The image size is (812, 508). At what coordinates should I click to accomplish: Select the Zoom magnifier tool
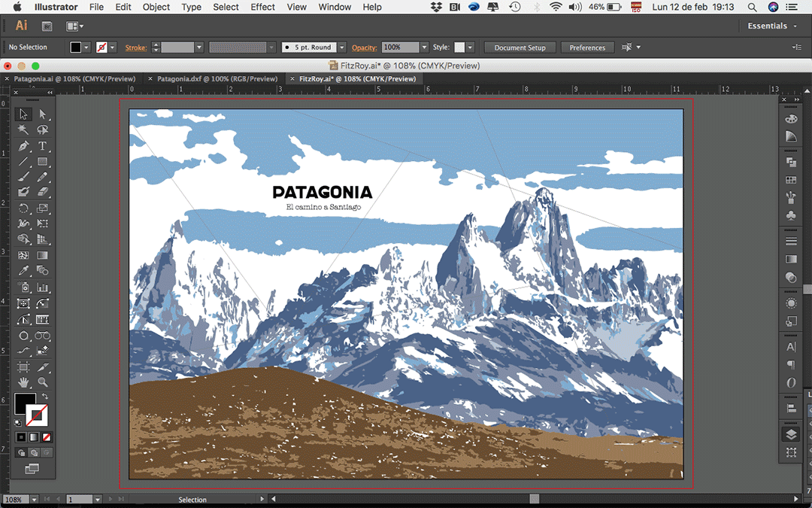pos(42,382)
